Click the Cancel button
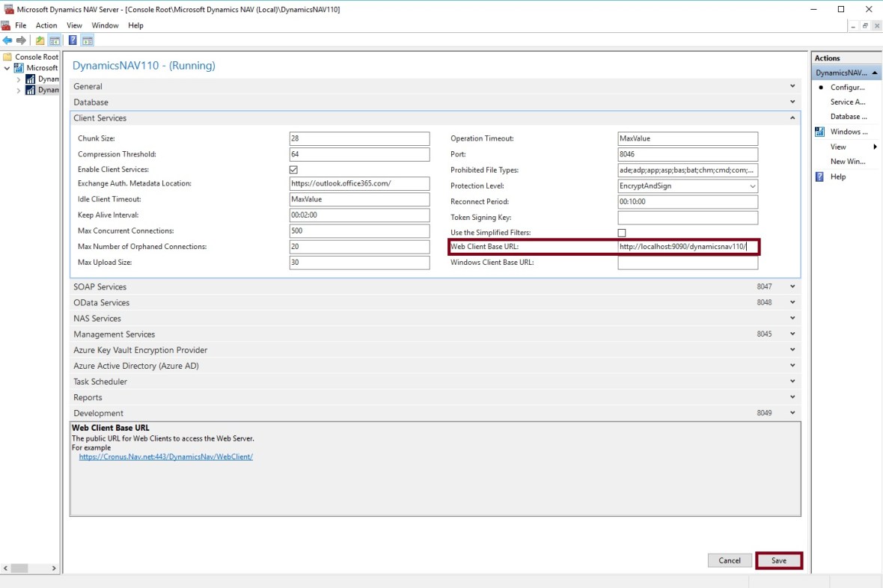Viewport: 883px width, 588px height. (x=730, y=560)
